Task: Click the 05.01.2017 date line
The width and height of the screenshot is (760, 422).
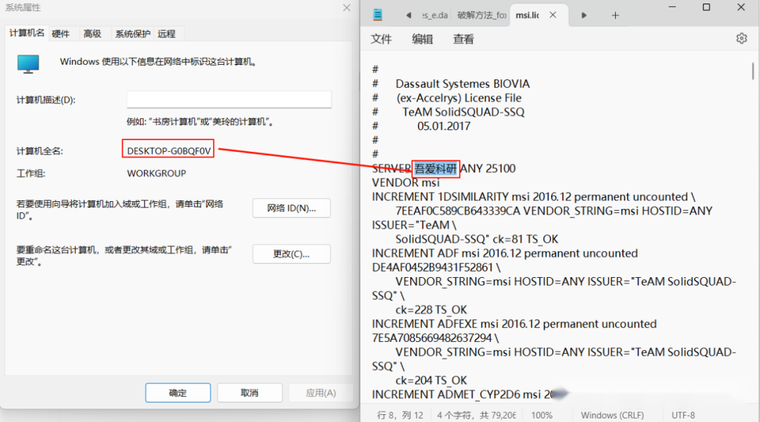Action: 443,126
